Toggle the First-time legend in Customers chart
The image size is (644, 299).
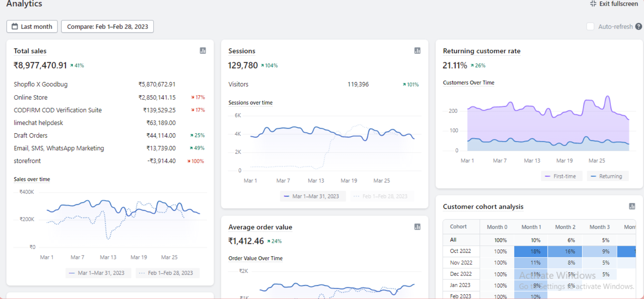click(561, 176)
